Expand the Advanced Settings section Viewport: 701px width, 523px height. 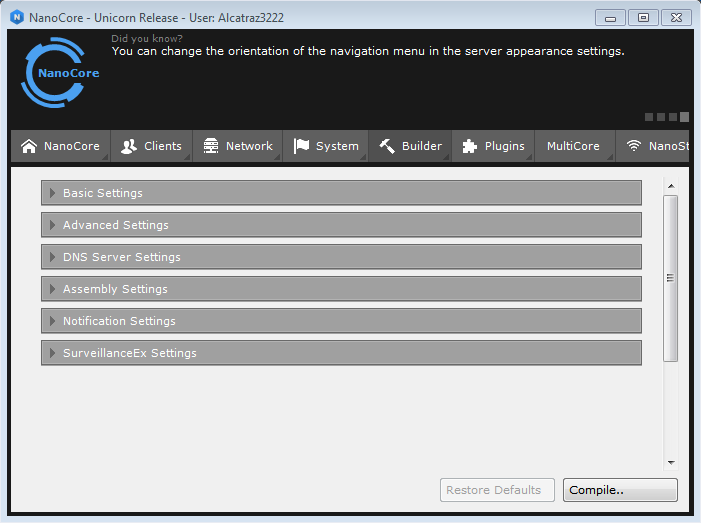click(342, 225)
